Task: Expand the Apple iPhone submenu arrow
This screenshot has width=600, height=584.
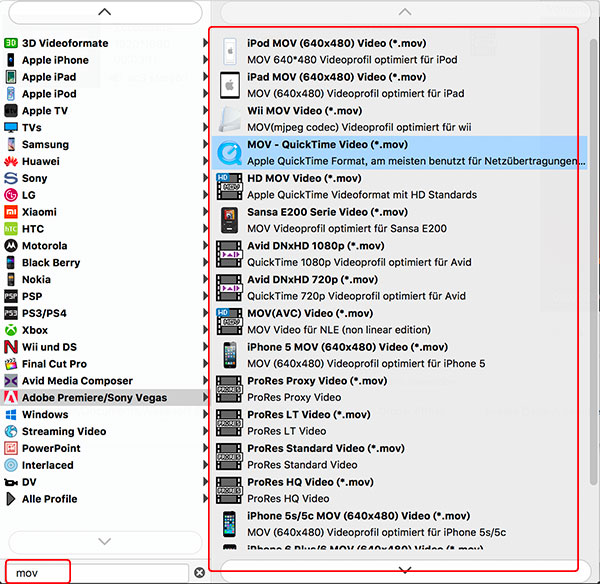Action: click(x=205, y=60)
